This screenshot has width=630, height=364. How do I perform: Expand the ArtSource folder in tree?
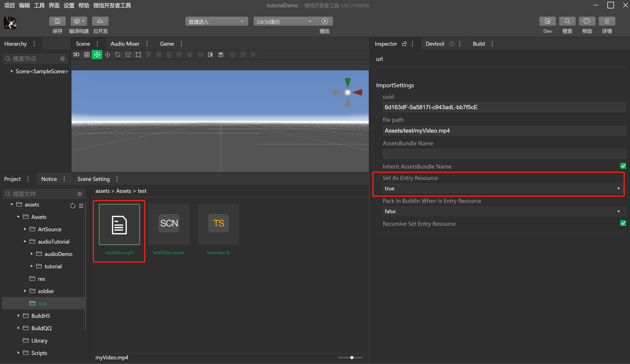(x=25, y=229)
